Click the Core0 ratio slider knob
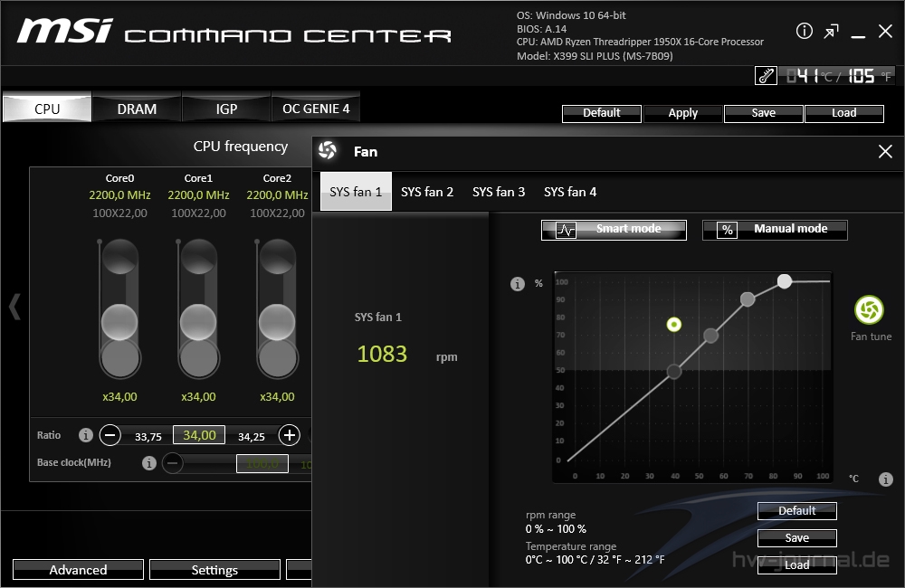The image size is (905, 588). tap(119, 322)
